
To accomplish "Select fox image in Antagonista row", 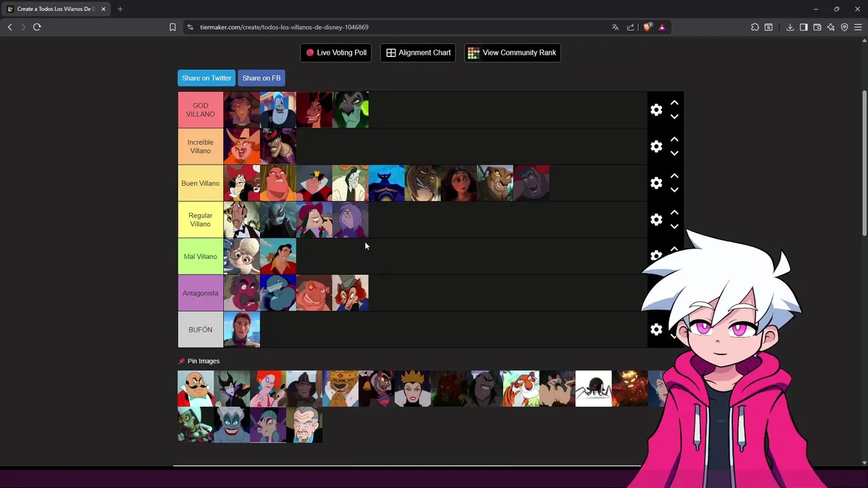I will pyautogui.click(x=351, y=293).
